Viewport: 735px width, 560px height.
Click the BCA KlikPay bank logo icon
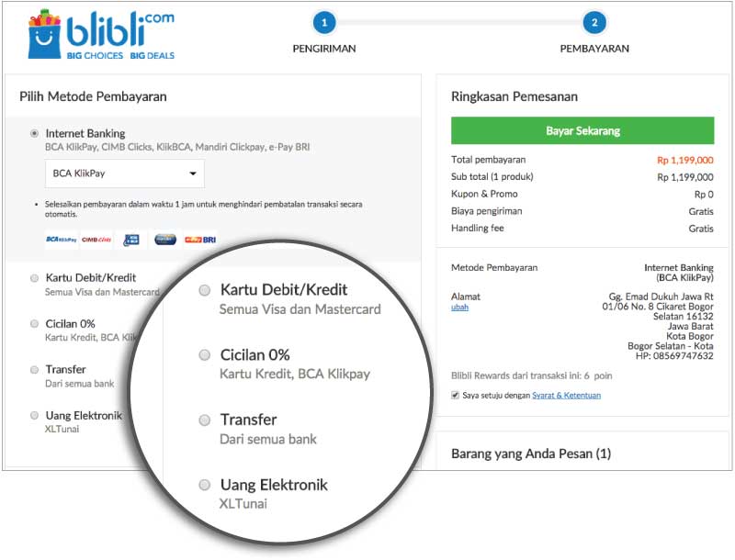[62, 240]
